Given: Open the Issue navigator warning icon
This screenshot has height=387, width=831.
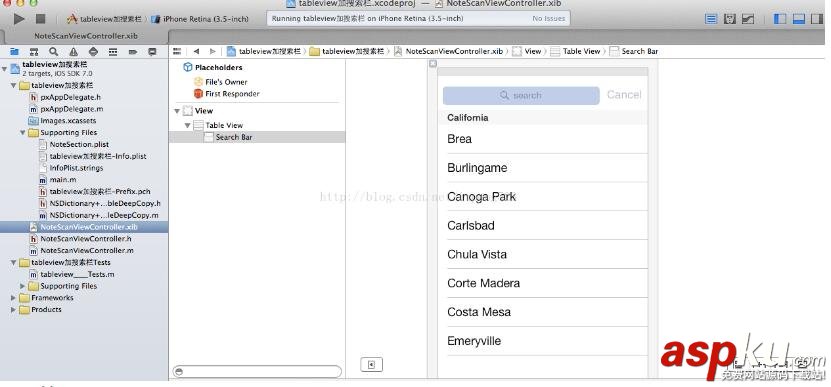Looking at the screenshot, I should pyautogui.click(x=73, y=51).
